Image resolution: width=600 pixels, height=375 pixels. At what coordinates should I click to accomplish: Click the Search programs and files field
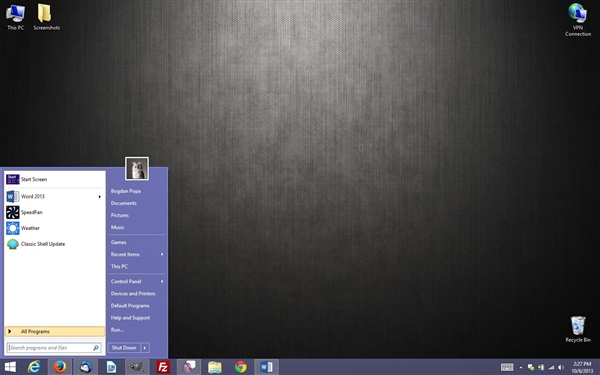[x=54, y=347]
